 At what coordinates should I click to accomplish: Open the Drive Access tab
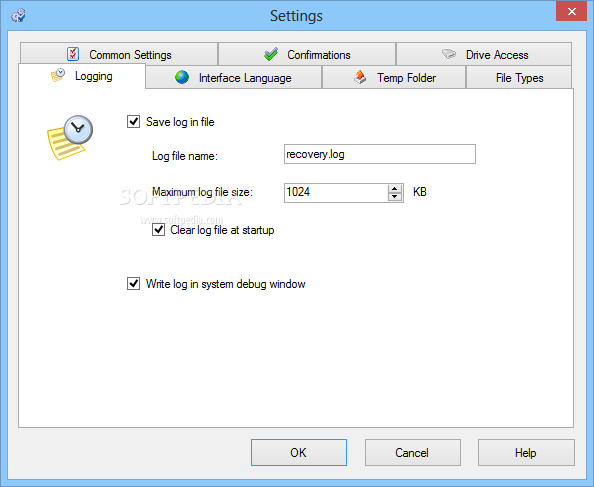click(x=484, y=54)
